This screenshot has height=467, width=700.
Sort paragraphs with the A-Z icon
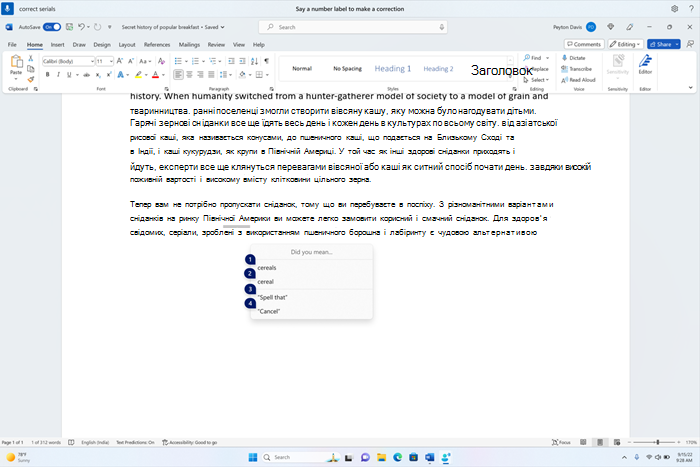254,61
